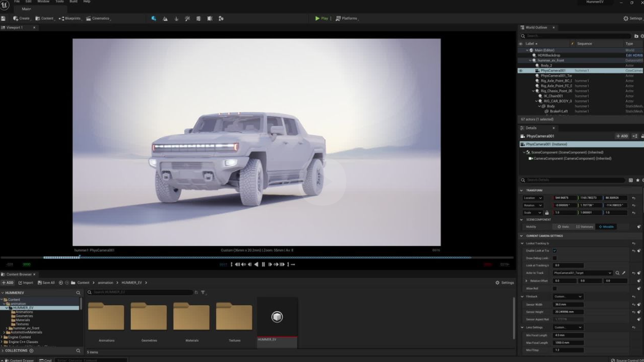Switch to the World Outliner tab
Viewport: 644px width, 362px height.
(x=536, y=28)
